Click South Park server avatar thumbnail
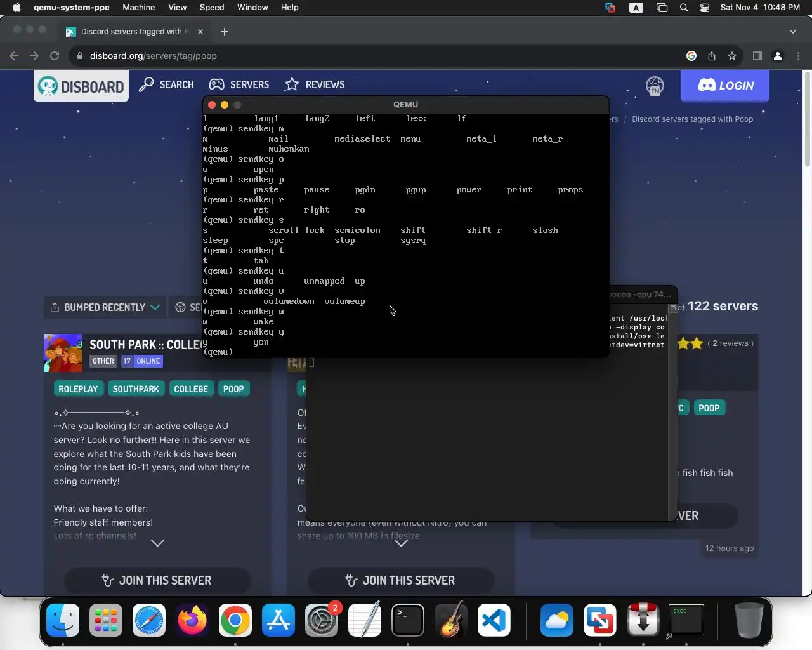The height and width of the screenshot is (650, 812). (x=63, y=353)
